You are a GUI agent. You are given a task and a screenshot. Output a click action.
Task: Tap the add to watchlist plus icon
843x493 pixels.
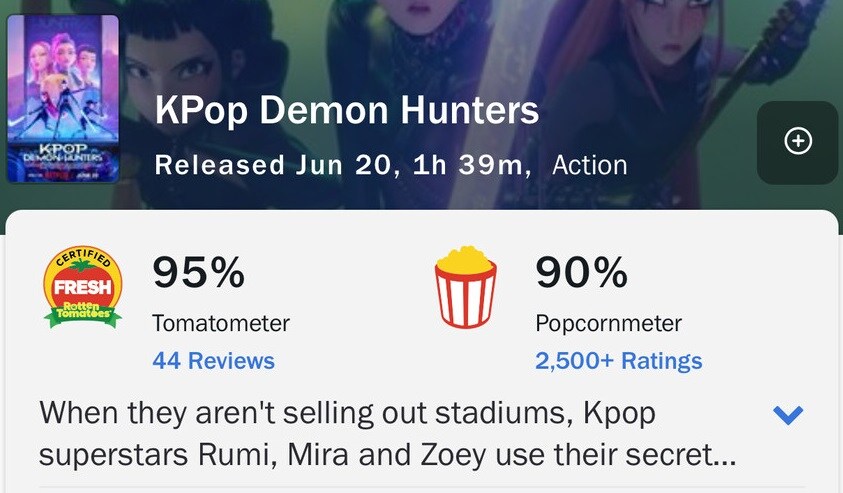(798, 141)
